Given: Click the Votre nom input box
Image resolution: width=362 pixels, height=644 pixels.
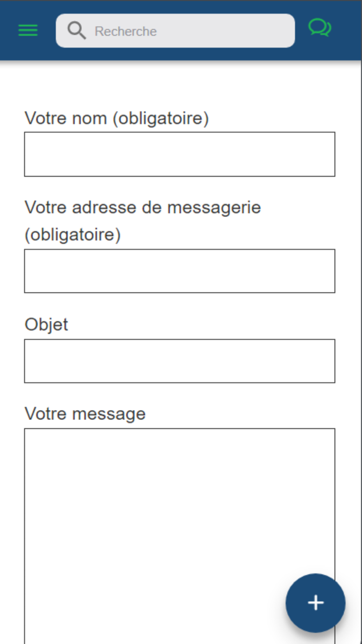Looking at the screenshot, I should coord(179,154).
